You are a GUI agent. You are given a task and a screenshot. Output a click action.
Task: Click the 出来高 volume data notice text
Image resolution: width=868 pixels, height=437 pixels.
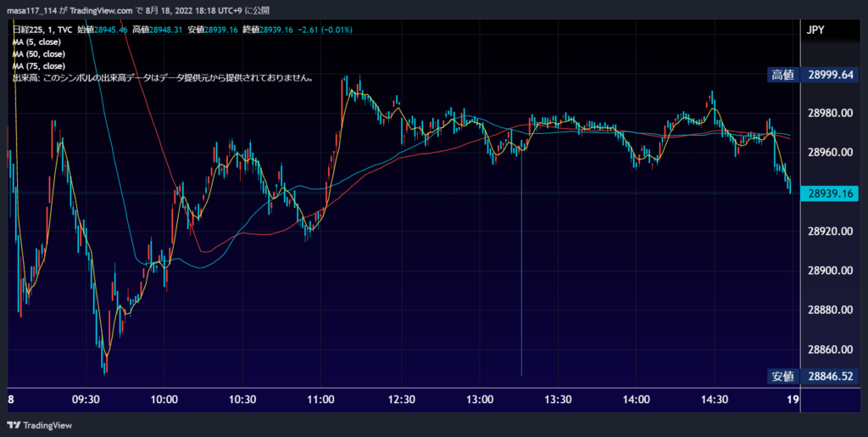point(164,78)
